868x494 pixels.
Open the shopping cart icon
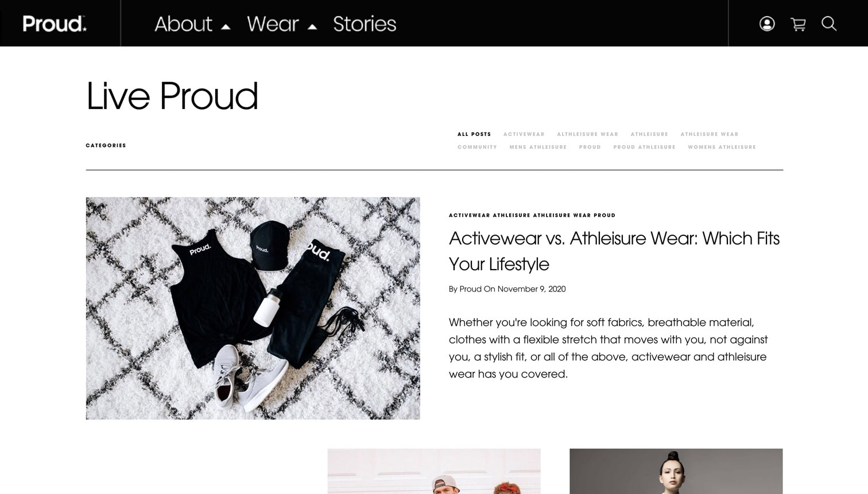[x=798, y=24]
